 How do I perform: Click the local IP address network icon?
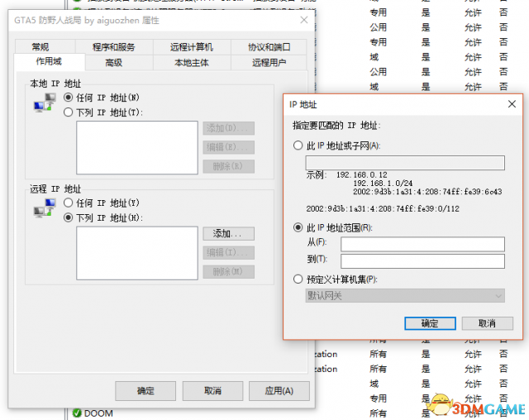(45, 103)
